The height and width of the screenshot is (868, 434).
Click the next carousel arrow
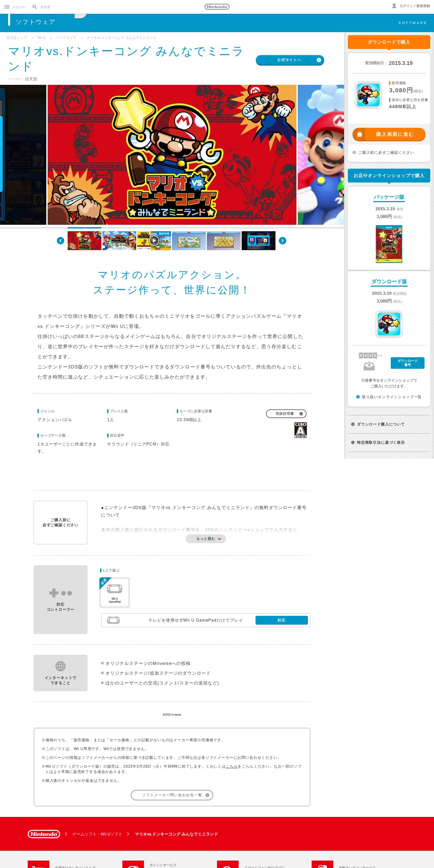(x=283, y=241)
